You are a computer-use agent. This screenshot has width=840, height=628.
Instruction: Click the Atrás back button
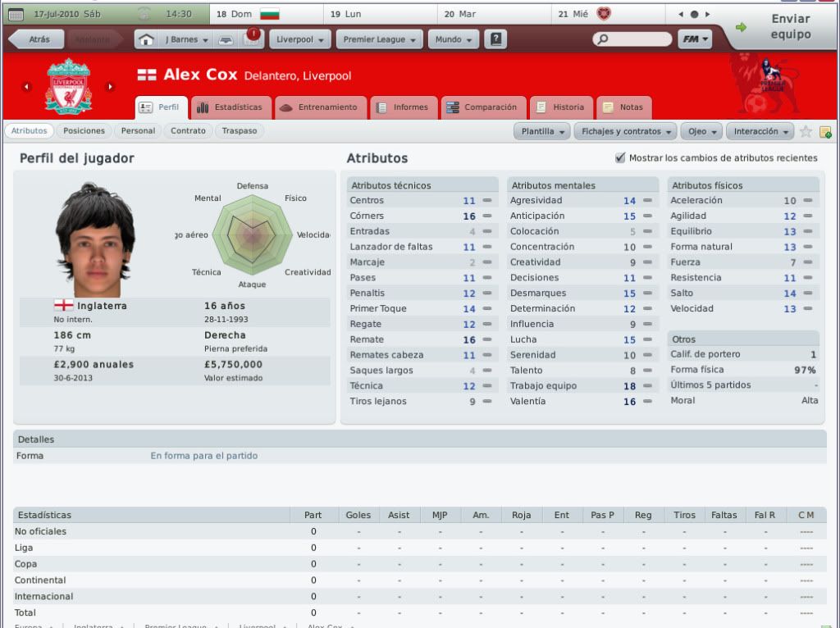coord(37,39)
